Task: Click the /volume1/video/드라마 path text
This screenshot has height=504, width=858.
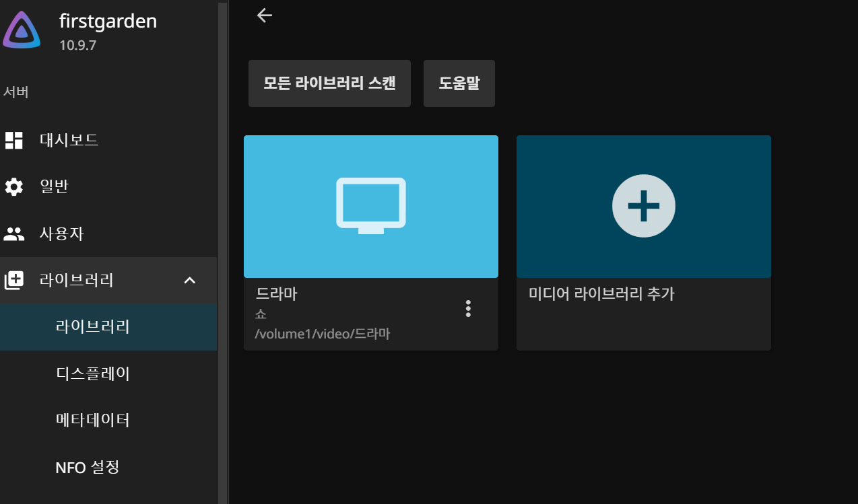Action: 323,334
